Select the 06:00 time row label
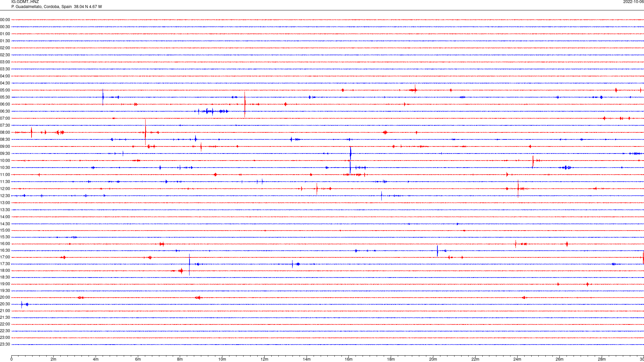Image resolution: width=644 pixels, height=362 pixels. (5, 104)
